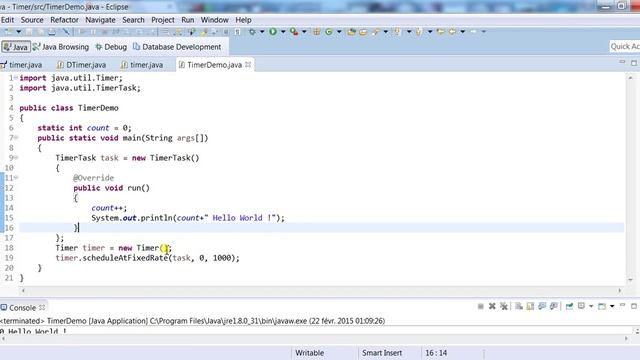Click the Open Task folder toolbar icon
The image size is (640, 360).
[362, 31]
